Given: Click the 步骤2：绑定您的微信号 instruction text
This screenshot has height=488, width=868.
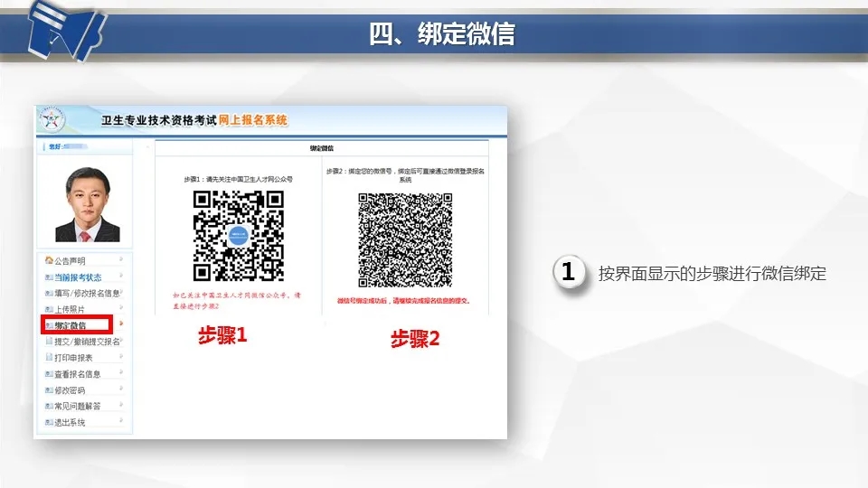Looking at the screenshot, I should [405, 175].
